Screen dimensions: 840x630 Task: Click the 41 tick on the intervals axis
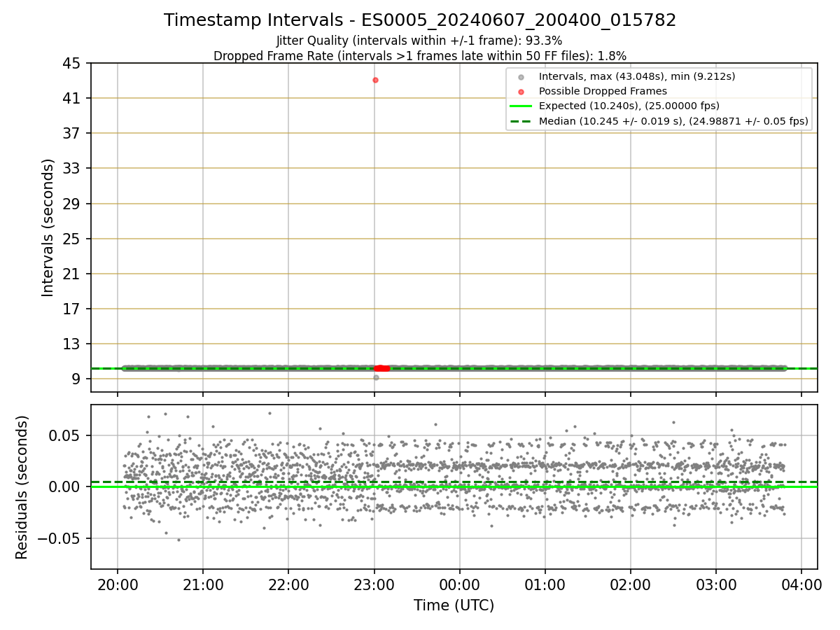(x=72, y=98)
